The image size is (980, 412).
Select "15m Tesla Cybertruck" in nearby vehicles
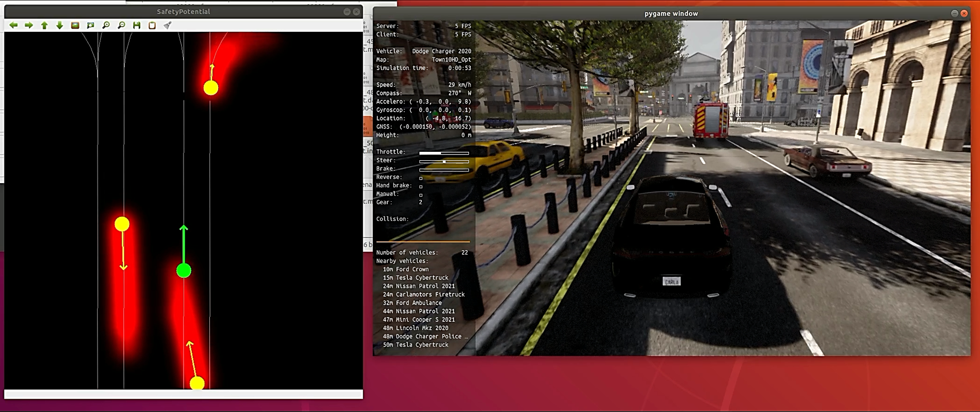pyautogui.click(x=416, y=278)
